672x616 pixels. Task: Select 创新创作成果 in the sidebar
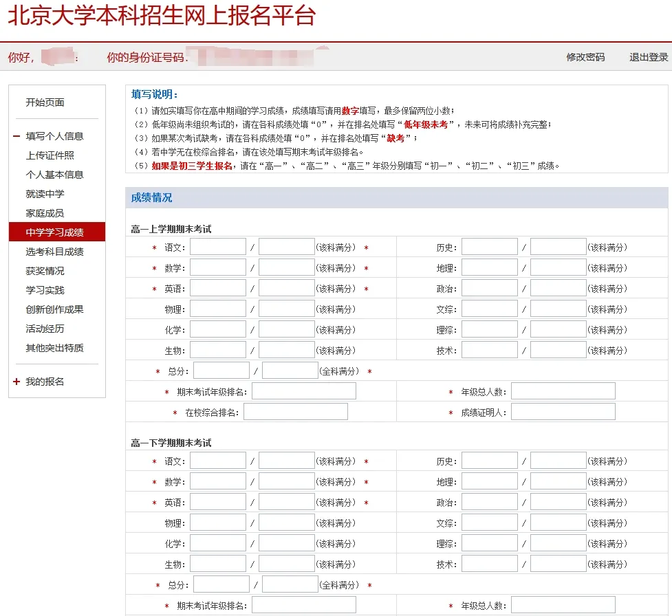pos(54,309)
